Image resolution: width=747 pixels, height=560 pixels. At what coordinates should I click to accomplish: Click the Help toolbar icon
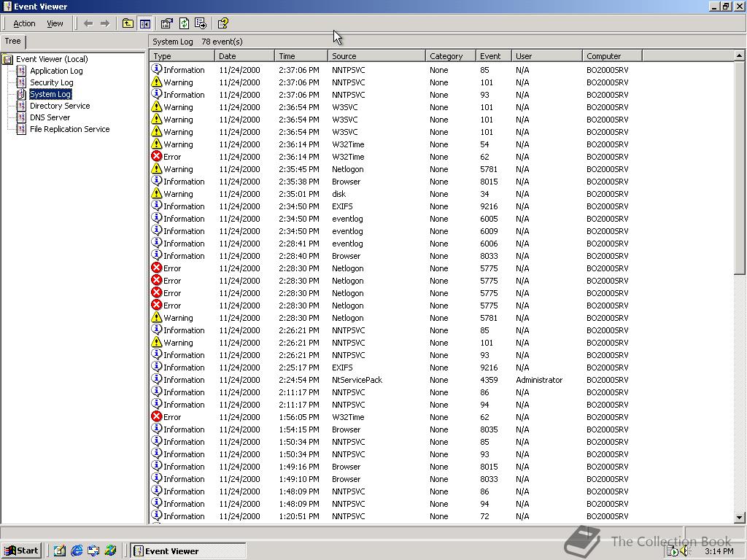222,23
